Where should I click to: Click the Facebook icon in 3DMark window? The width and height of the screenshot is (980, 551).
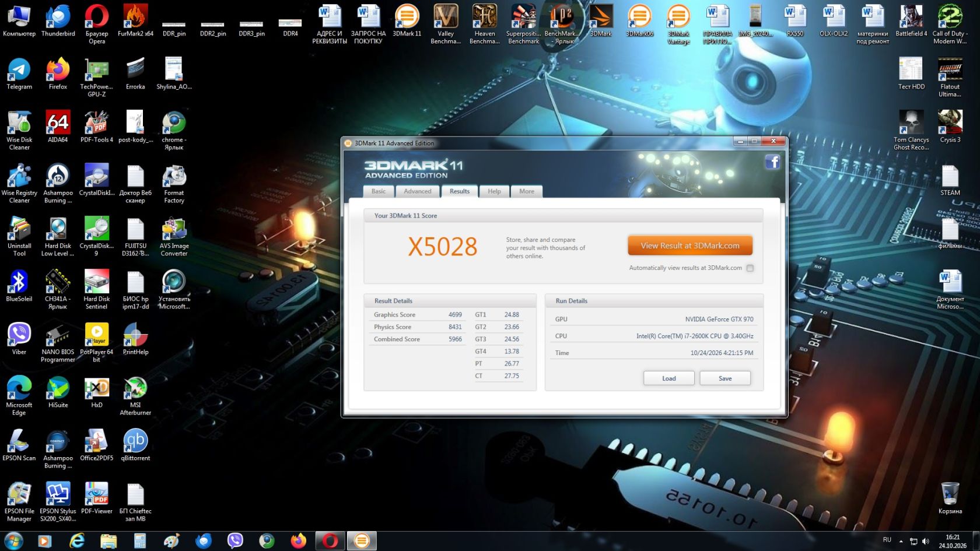pos(772,162)
